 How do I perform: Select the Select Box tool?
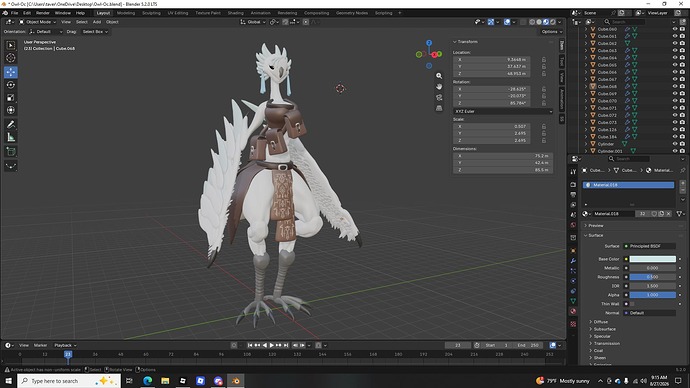(11, 45)
